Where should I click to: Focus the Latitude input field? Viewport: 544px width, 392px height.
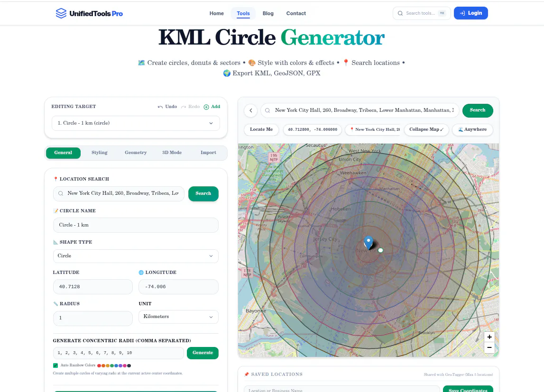tap(92, 287)
